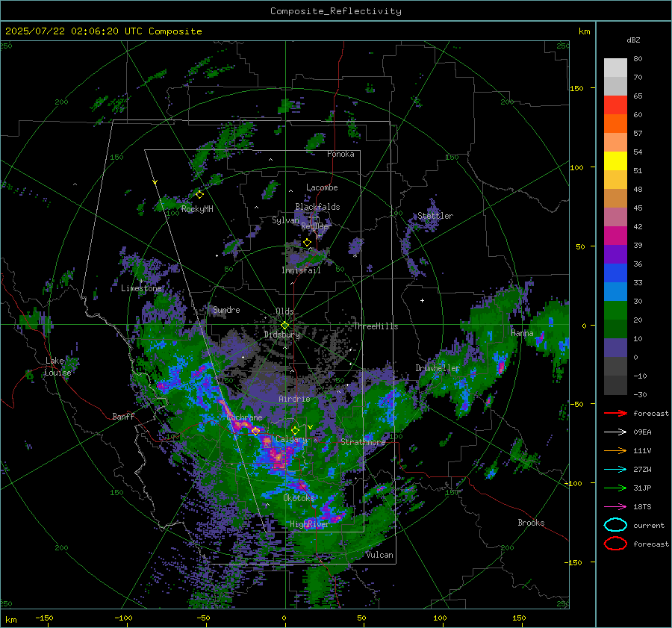Select the pink 42–45 dBZ color swatch
Viewport: 672px width, 628px height.
click(615, 217)
